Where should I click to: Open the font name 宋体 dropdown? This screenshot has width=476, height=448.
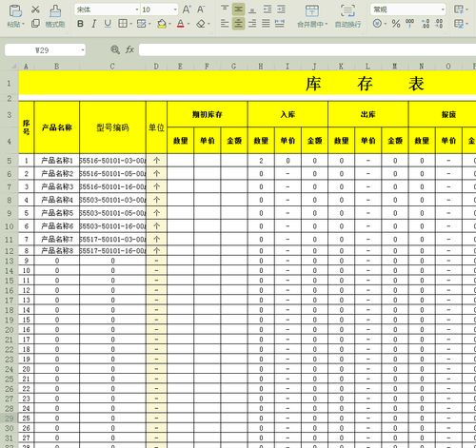tap(137, 10)
